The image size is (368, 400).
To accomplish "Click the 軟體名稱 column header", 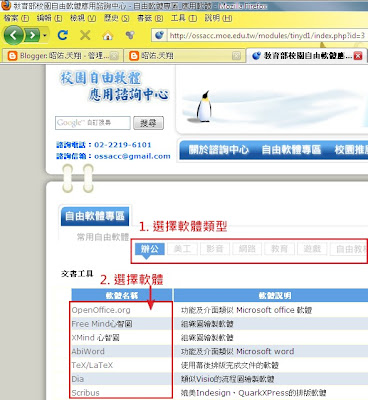I will tap(122, 295).
